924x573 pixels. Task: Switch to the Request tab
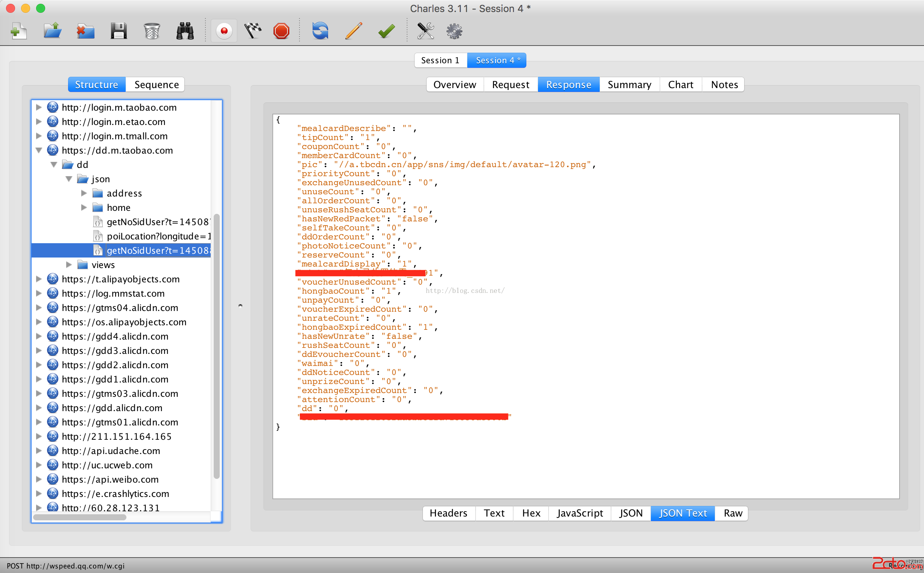pos(511,84)
